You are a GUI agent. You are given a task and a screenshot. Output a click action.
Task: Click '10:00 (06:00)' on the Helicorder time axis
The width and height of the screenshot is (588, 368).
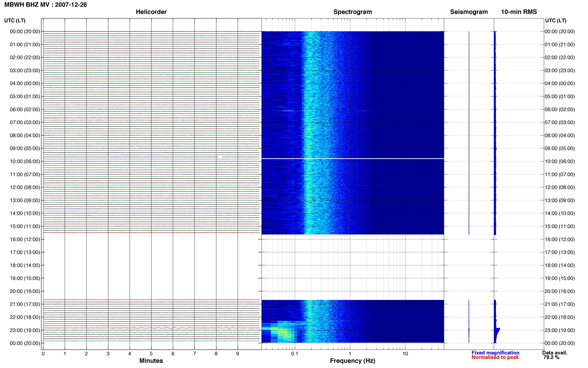click(x=25, y=161)
